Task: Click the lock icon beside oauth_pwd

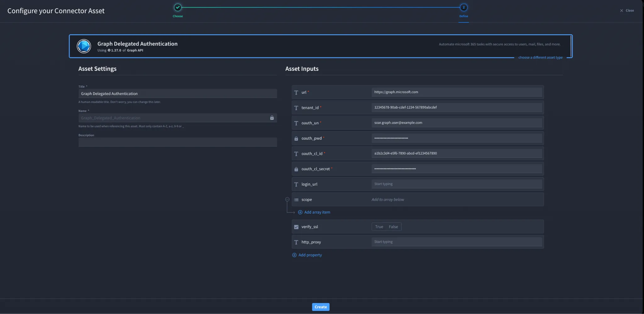Action: [296, 138]
